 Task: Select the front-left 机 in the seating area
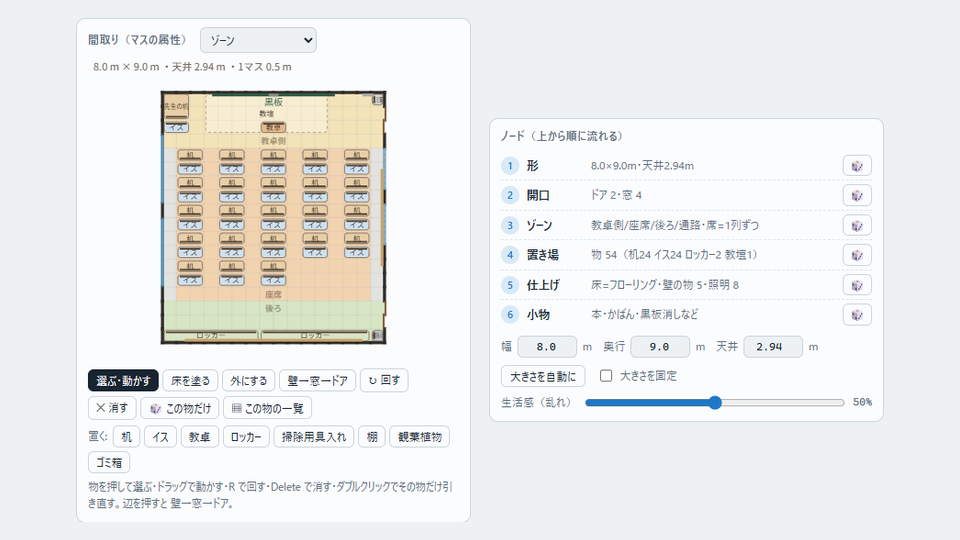[190, 155]
